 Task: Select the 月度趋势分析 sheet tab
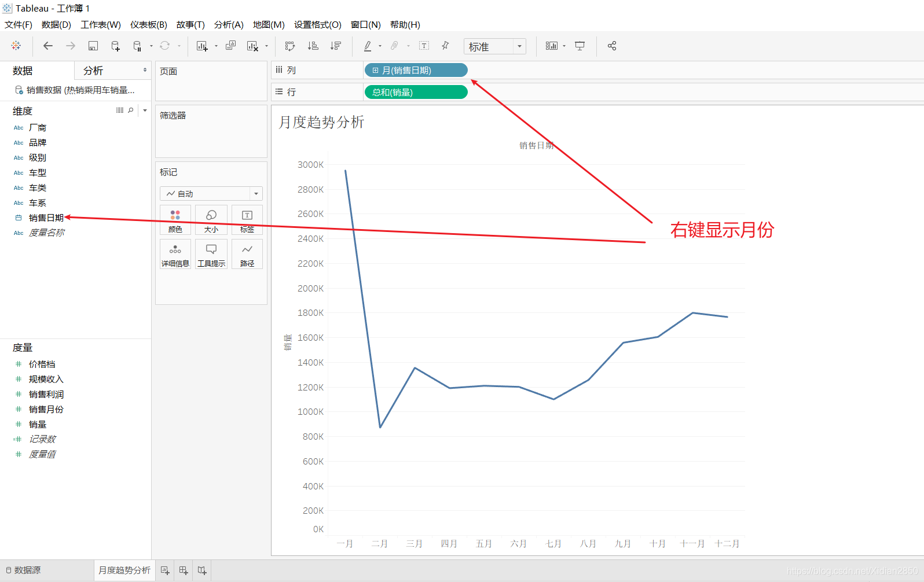tap(124, 570)
